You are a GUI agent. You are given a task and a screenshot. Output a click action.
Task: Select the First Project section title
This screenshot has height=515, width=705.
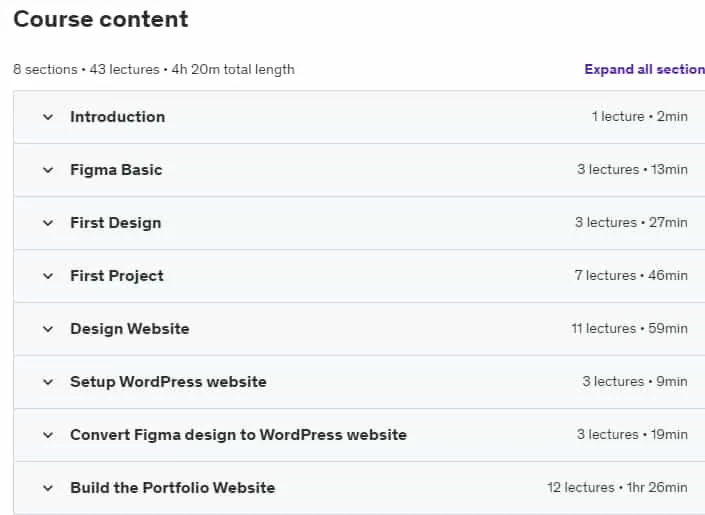point(117,276)
